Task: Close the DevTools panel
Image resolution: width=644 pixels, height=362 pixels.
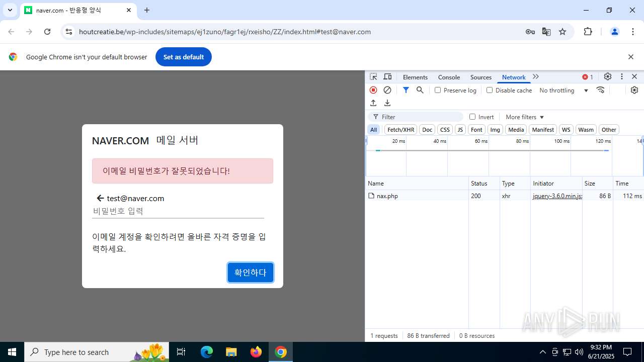Action: coord(634,77)
